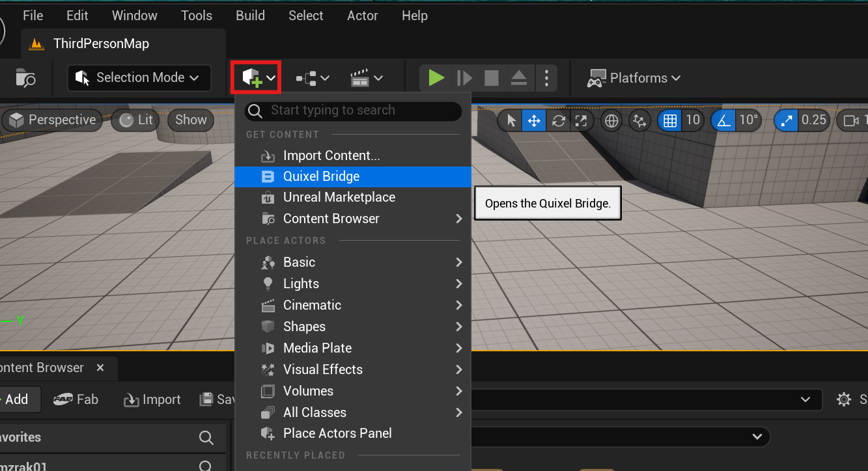Open the Edit menu

coord(77,16)
